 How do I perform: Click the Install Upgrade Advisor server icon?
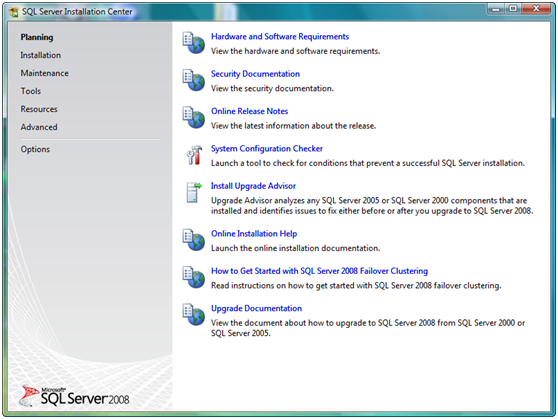[194, 192]
